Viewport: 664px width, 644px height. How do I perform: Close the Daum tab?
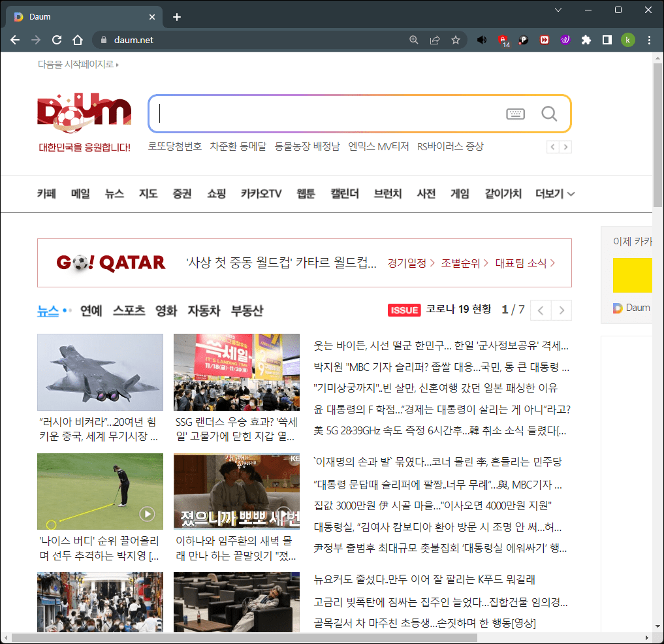pos(152,17)
